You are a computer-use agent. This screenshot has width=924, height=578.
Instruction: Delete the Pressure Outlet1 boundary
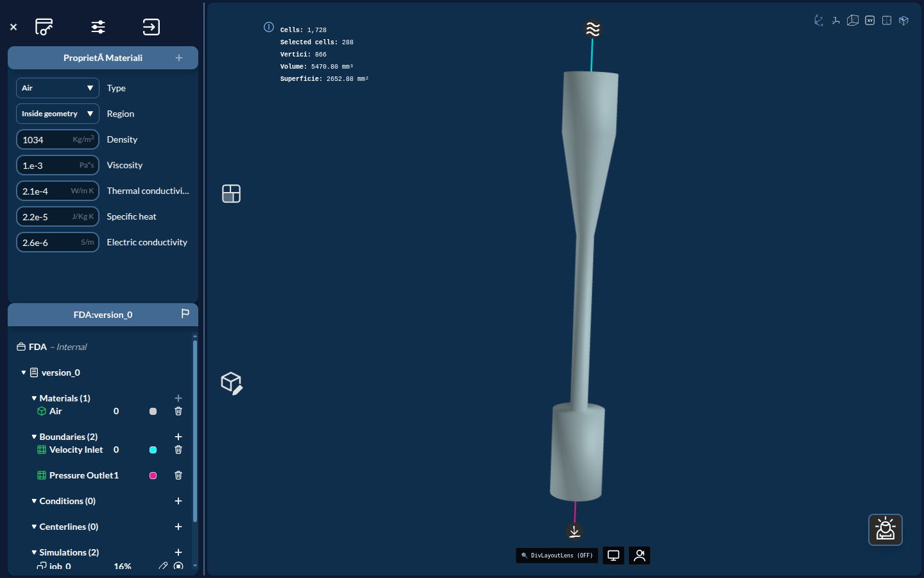pos(178,475)
